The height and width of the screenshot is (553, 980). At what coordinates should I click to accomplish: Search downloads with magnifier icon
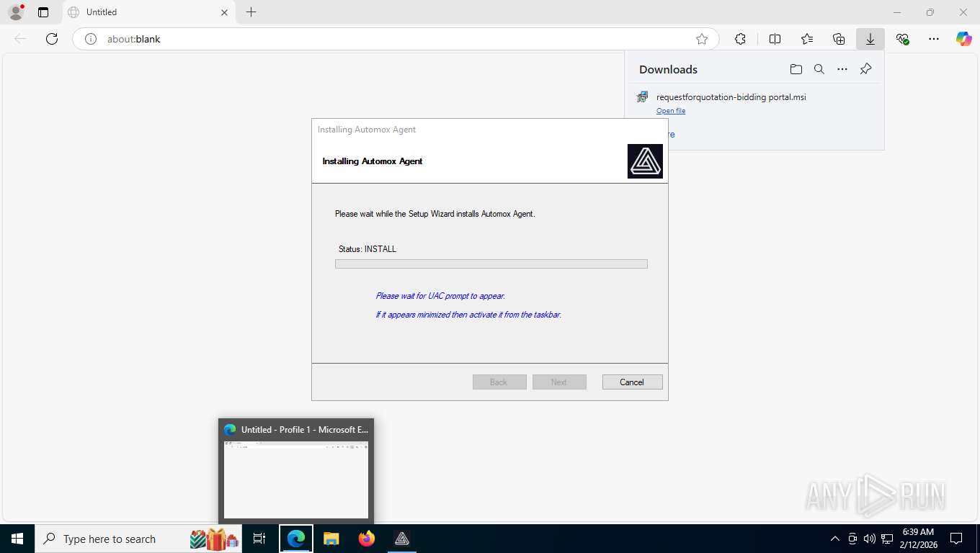(x=819, y=69)
